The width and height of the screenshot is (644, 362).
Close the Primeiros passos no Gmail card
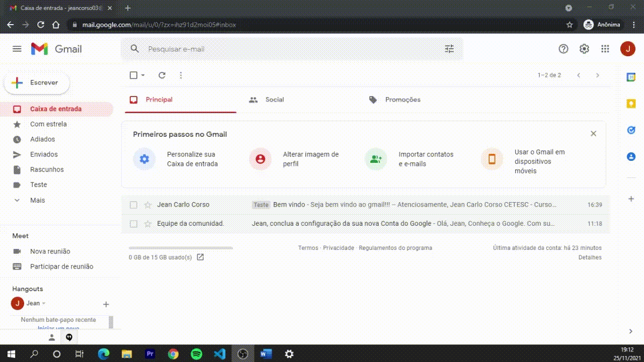(x=594, y=134)
